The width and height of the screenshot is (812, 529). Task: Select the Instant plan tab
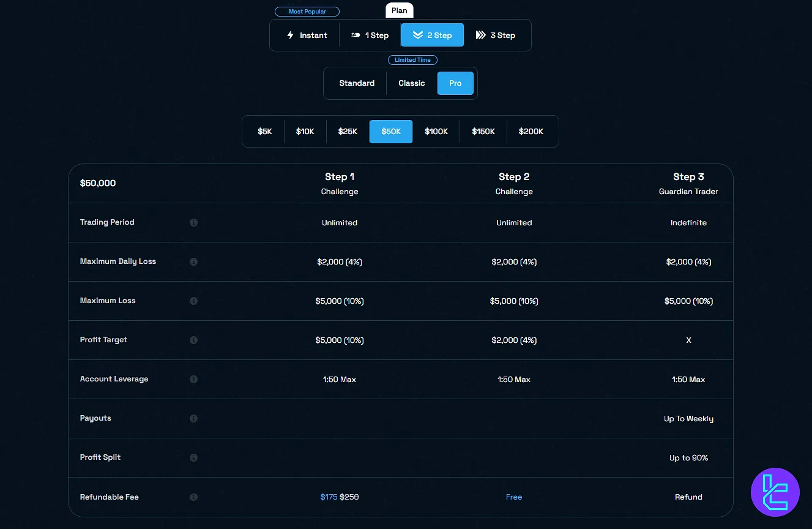click(x=307, y=36)
